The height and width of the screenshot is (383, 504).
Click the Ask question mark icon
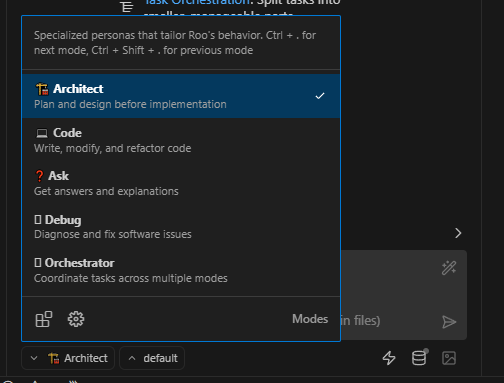(x=39, y=176)
